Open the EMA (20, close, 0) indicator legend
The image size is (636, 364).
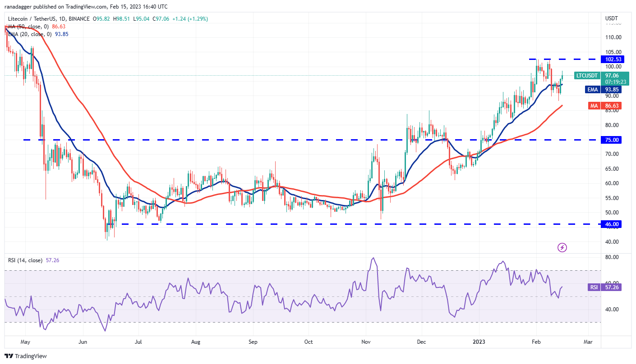29,34
